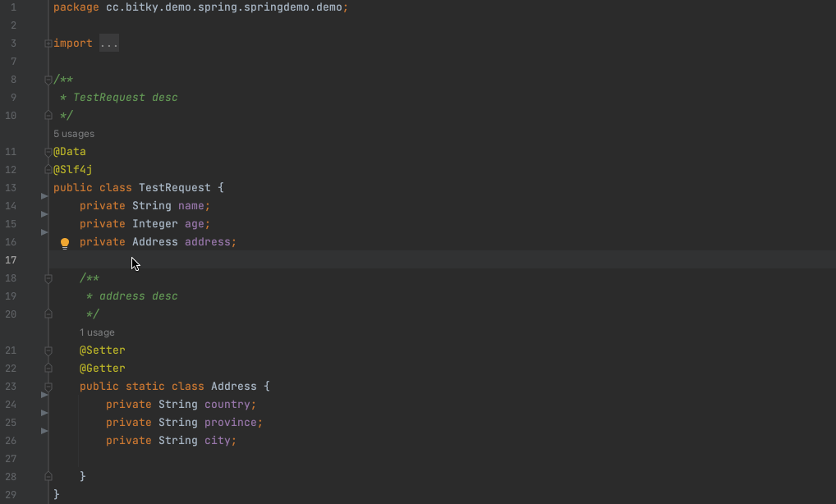Click the gutter arrow beside the province field
This screenshot has width=836, height=504.
[44, 412]
